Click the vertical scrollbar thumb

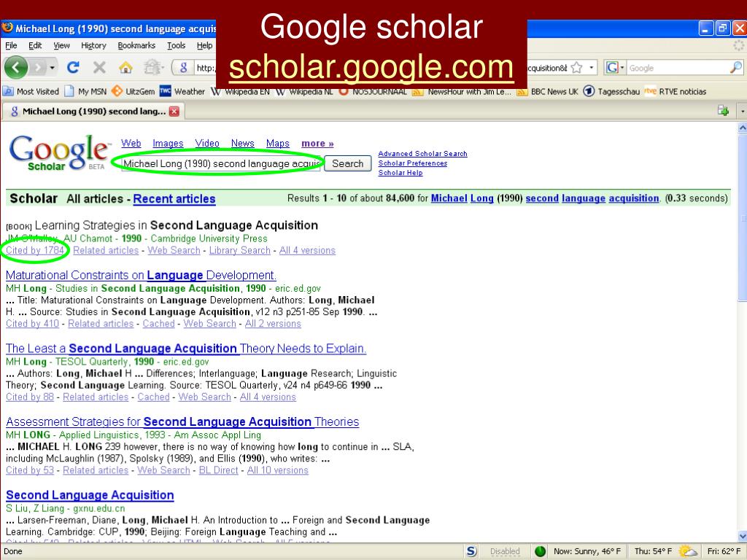742,217
